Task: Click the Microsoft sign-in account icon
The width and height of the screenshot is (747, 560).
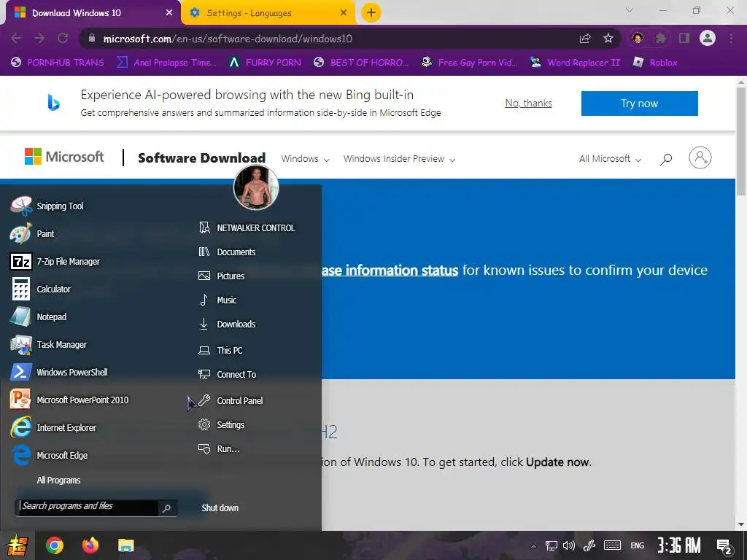Action: [700, 157]
